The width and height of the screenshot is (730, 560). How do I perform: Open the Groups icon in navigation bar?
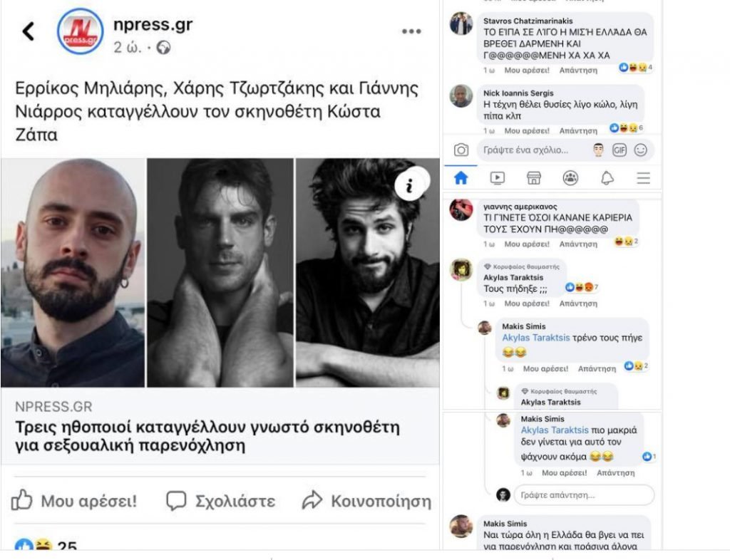click(570, 177)
